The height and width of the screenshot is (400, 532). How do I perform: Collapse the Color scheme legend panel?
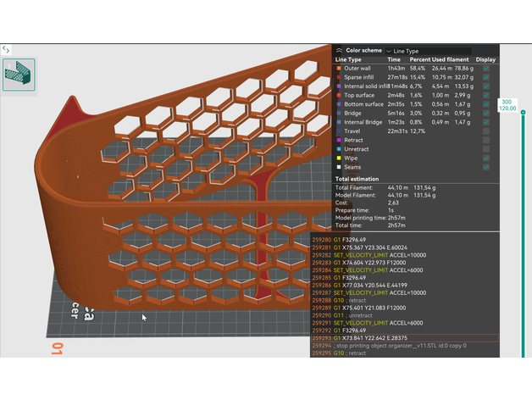tap(339, 51)
